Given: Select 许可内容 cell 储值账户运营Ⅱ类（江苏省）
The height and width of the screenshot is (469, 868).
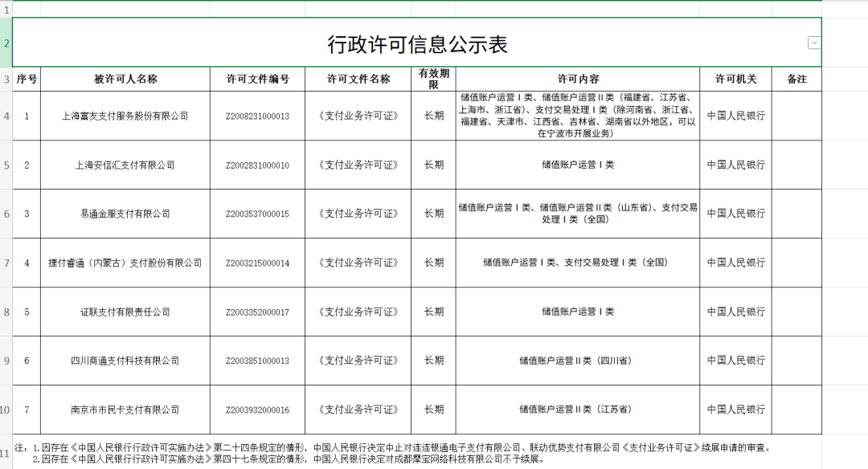Looking at the screenshot, I should 578,410.
